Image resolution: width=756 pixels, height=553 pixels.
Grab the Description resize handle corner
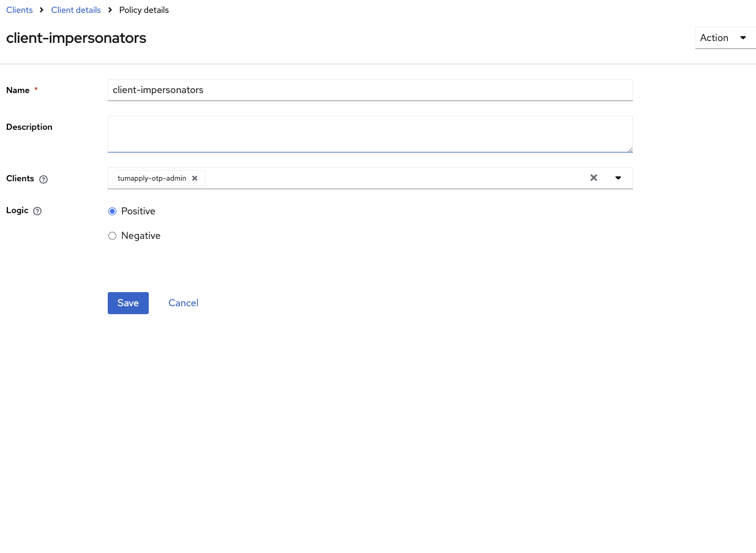tap(630, 149)
